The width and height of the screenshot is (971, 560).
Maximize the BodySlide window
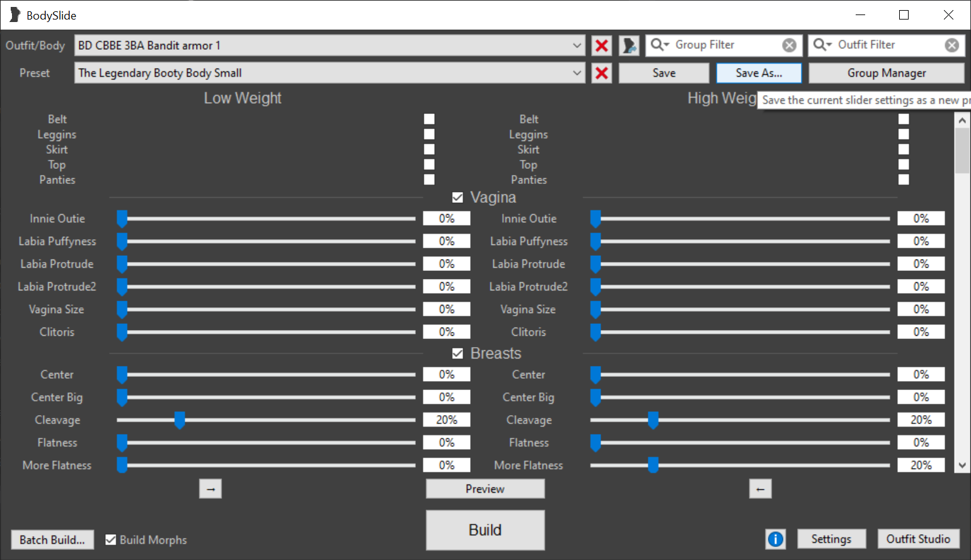(x=904, y=15)
